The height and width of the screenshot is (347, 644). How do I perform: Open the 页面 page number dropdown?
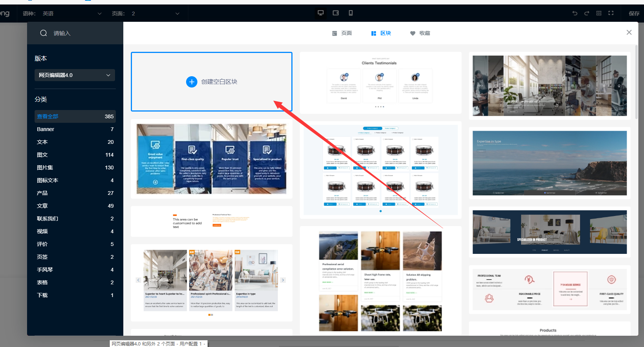155,14
